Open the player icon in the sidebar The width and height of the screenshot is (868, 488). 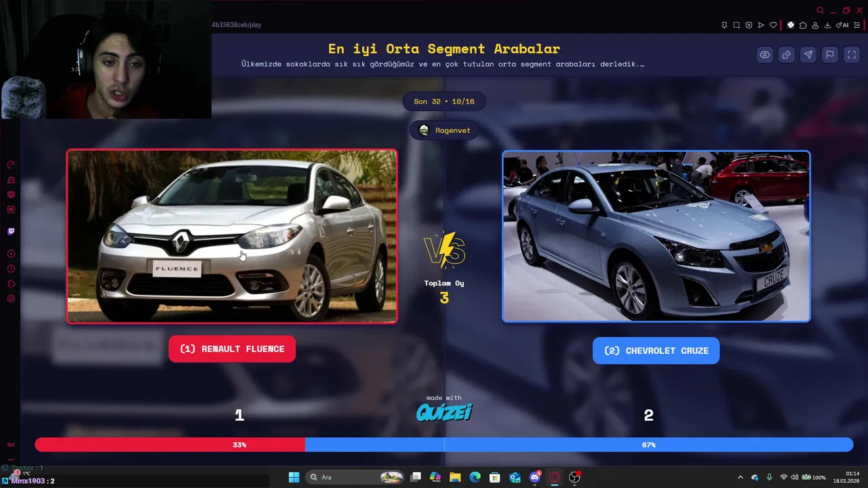[x=11, y=253]
